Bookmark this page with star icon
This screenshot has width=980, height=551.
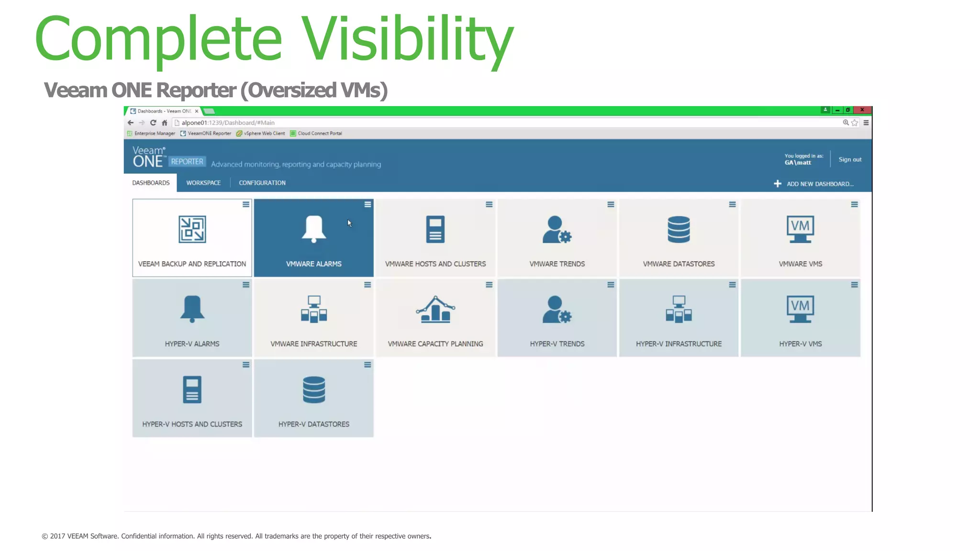pyautogui.click(x=855, y=123)
